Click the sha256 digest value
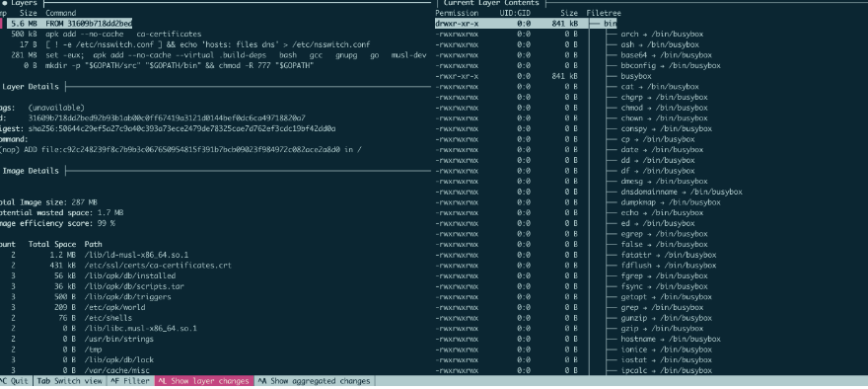 coord(182,128)
